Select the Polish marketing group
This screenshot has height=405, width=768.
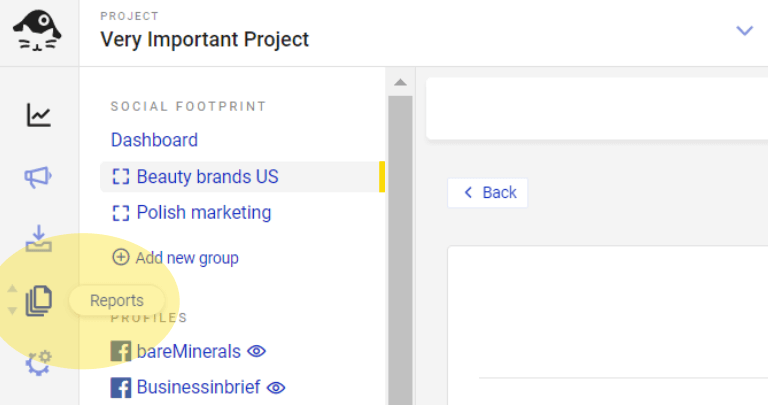coord(192,213)
